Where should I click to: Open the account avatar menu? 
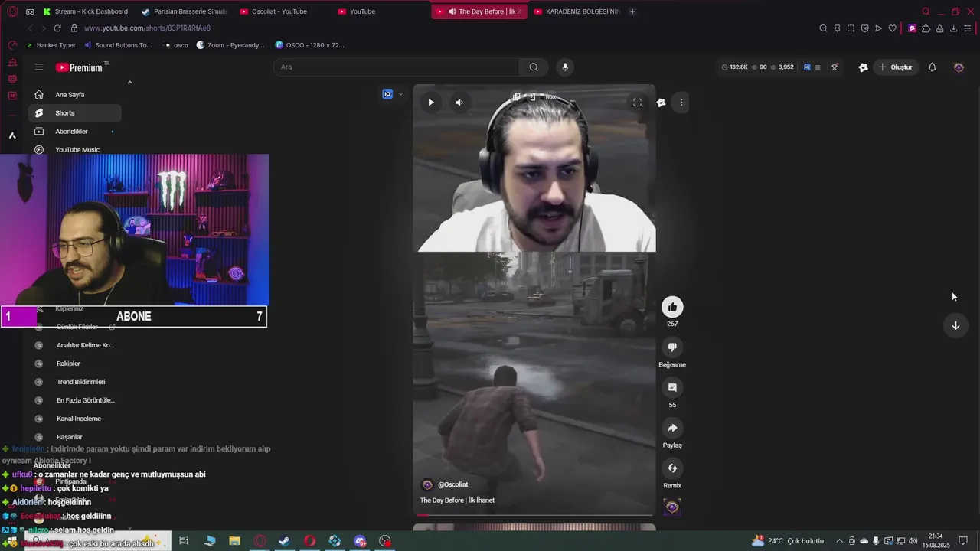(x=959, y=67)
